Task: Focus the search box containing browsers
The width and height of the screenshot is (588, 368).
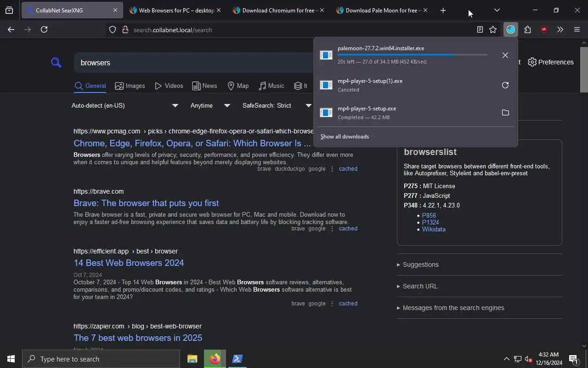Action: tap(193, 63)
